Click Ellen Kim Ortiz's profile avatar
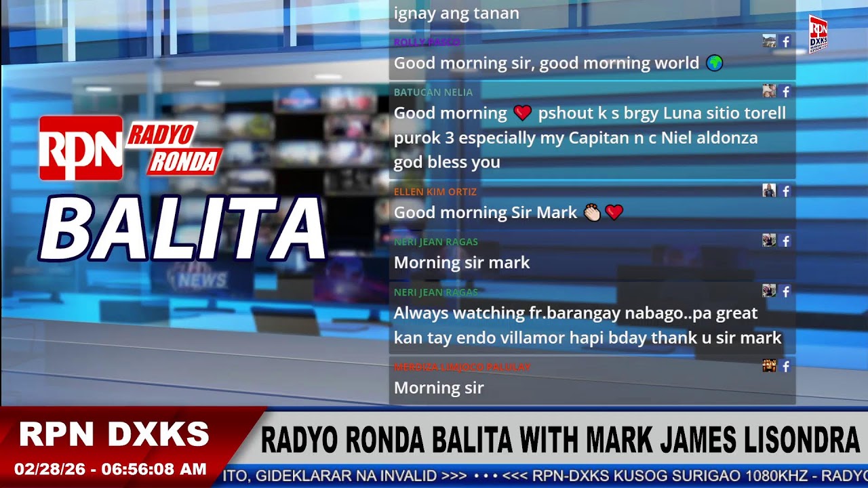The image size is (868, 488). (x=769, y=191)
